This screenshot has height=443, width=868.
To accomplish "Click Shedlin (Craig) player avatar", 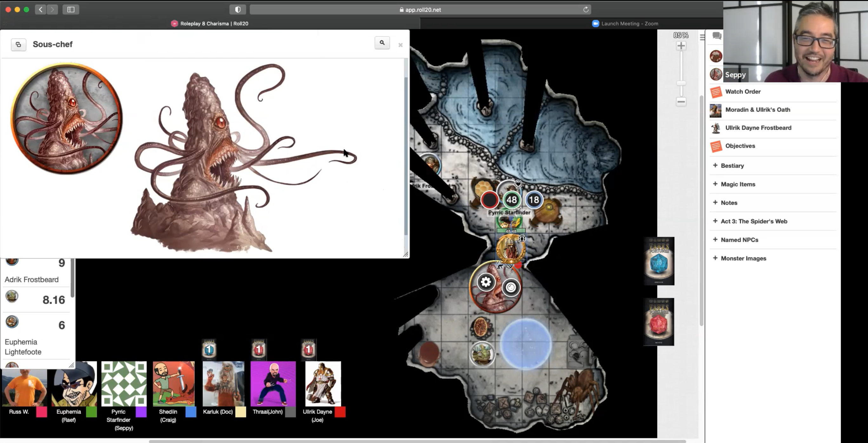I will coord(174,384).
